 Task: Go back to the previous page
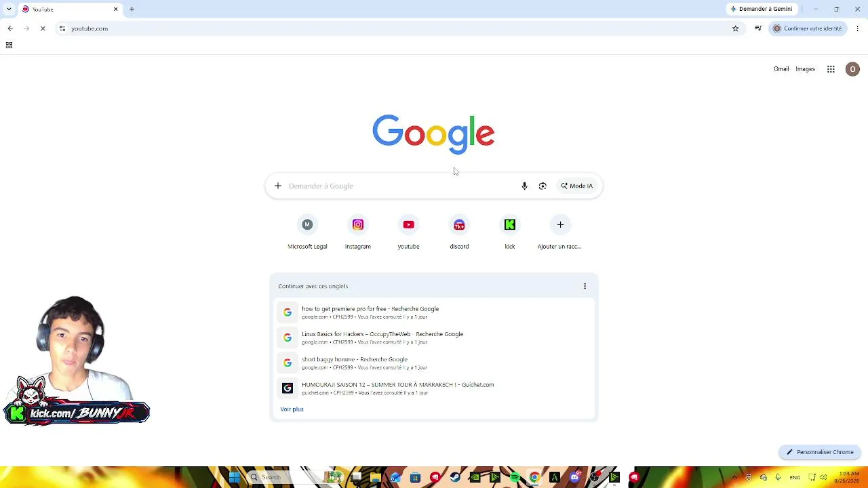(10, 28)
